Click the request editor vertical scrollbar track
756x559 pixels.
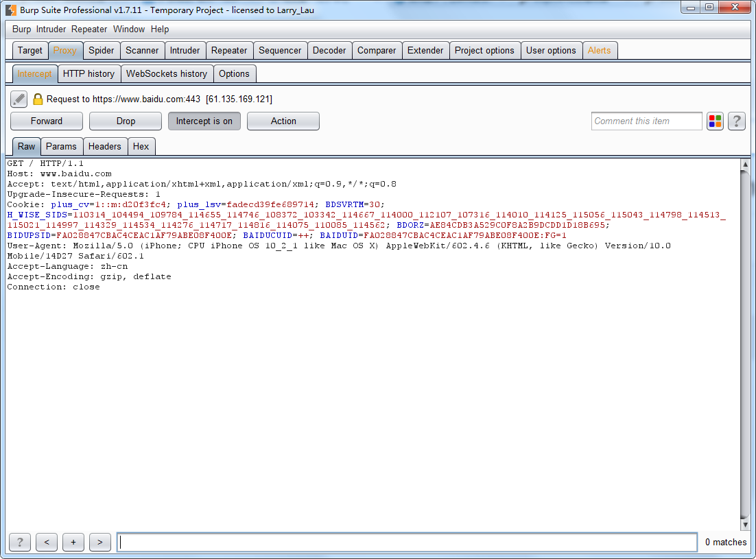pos(746,344)
